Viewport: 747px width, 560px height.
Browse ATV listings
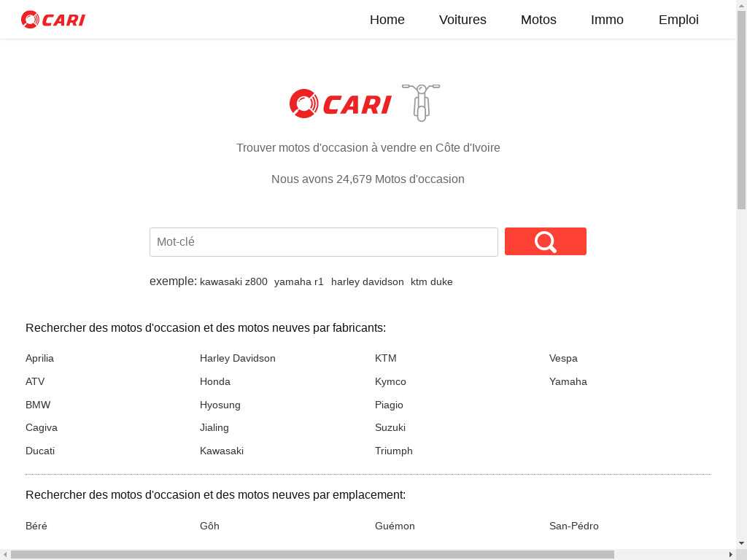pos(35,381)
